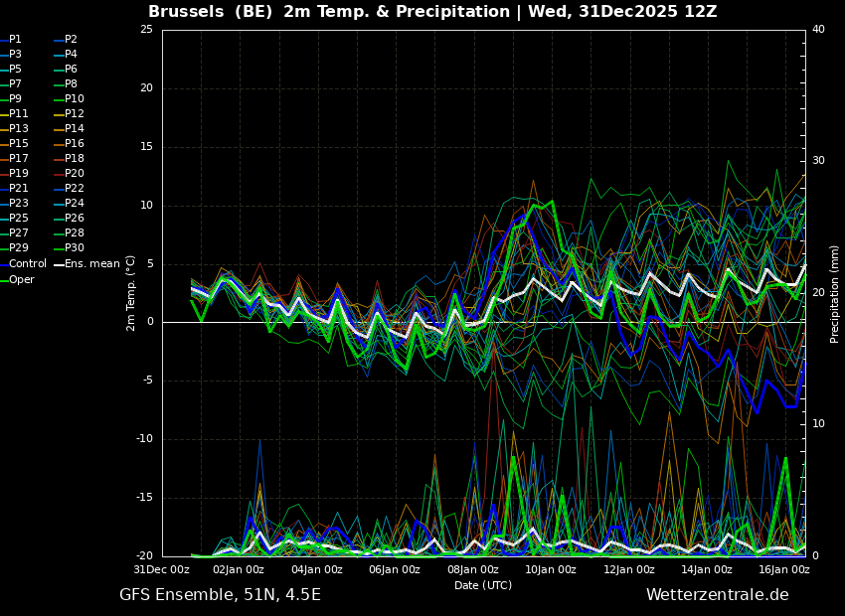Click the 12Jan 00z date tick label
Image resolution: width=845 pixels, height=616 pixels.
coord(628,569)
